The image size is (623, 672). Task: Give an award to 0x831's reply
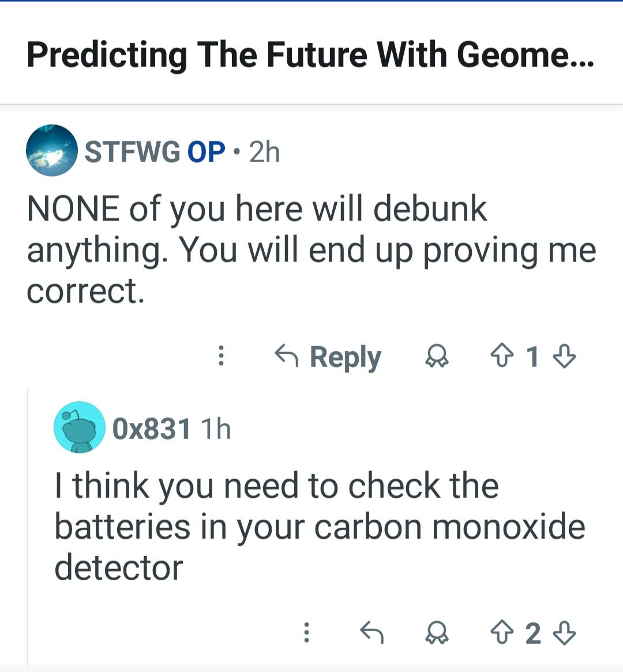point(437,633)
